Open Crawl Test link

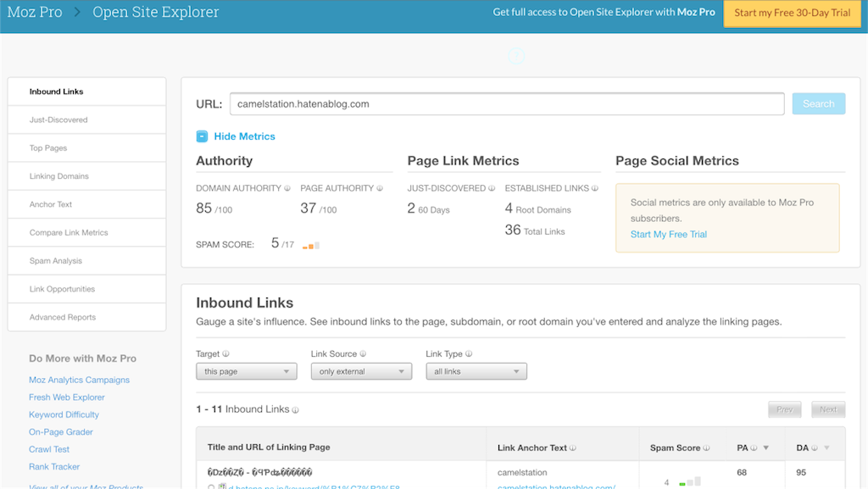pos(49,449)
